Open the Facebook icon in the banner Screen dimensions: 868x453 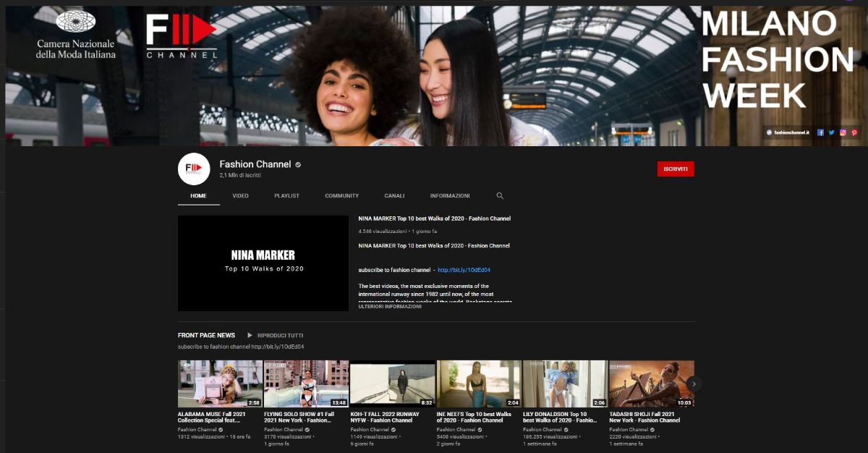pyautogui.click(x=820, y=132)
